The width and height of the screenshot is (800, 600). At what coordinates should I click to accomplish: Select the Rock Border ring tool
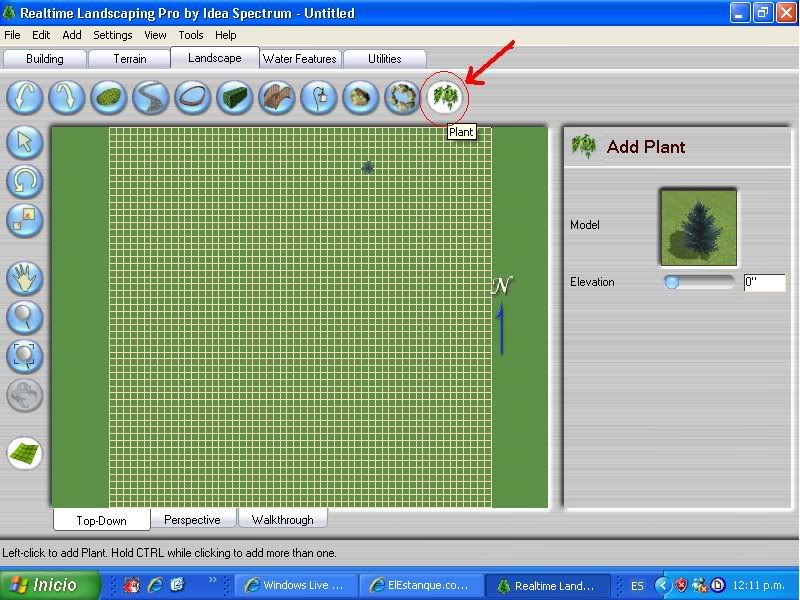point(403,96)
